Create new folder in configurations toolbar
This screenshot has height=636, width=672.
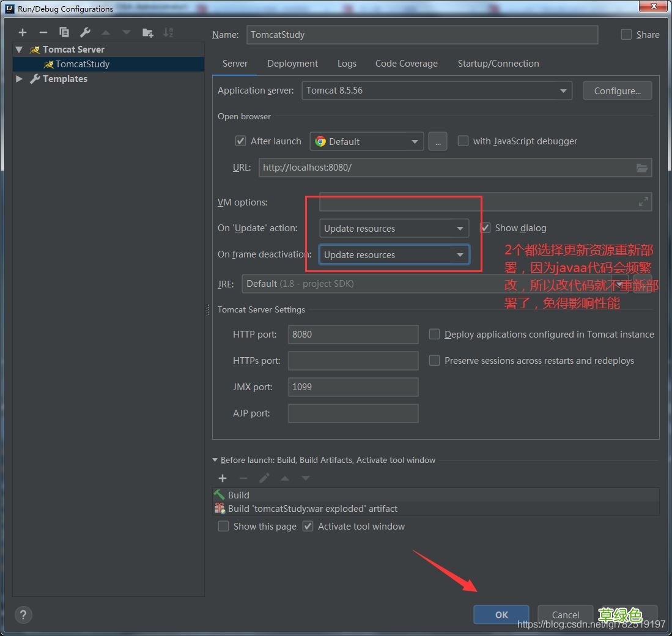point(147,32)
